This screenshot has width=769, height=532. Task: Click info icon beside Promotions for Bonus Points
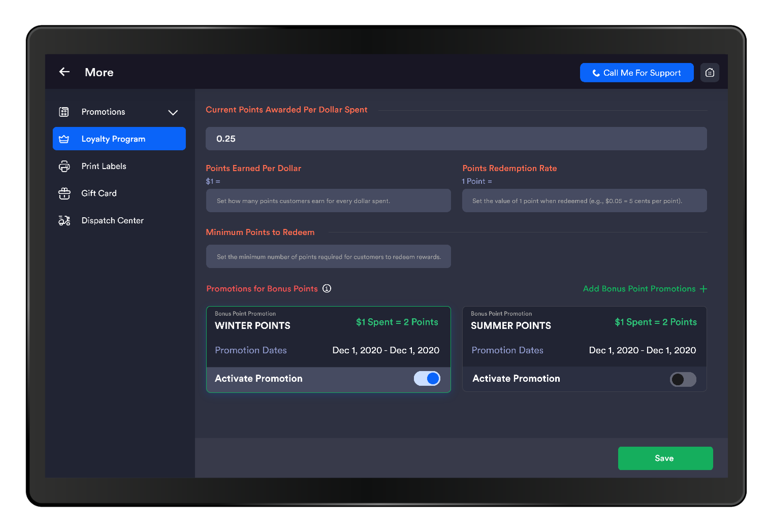coord(327,288)
